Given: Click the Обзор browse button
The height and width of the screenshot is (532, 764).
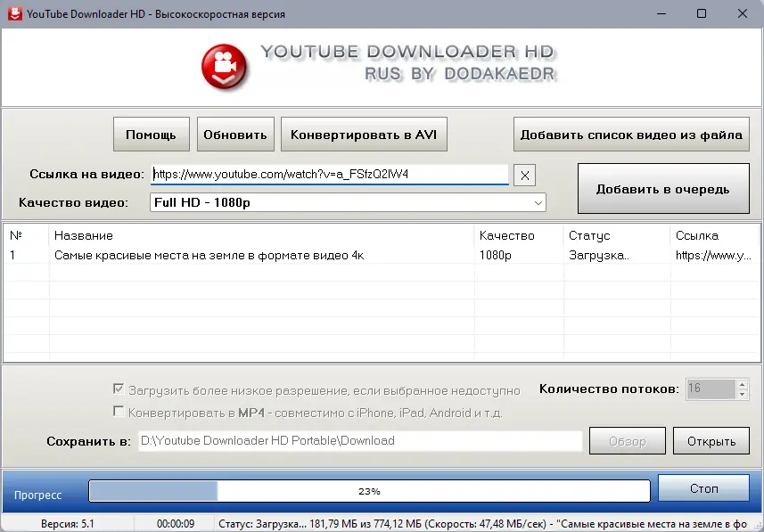Looking at the screenshot, I should [627, 440].
